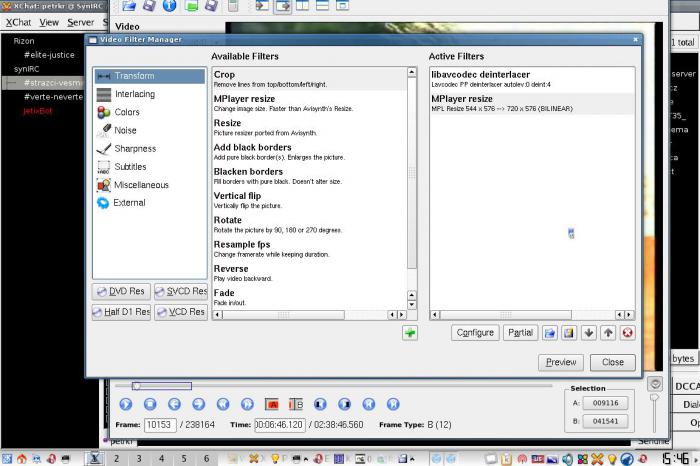Select MPlayer resize in Active Filters
Screen dimensions: 700x466
coord(532,103)
